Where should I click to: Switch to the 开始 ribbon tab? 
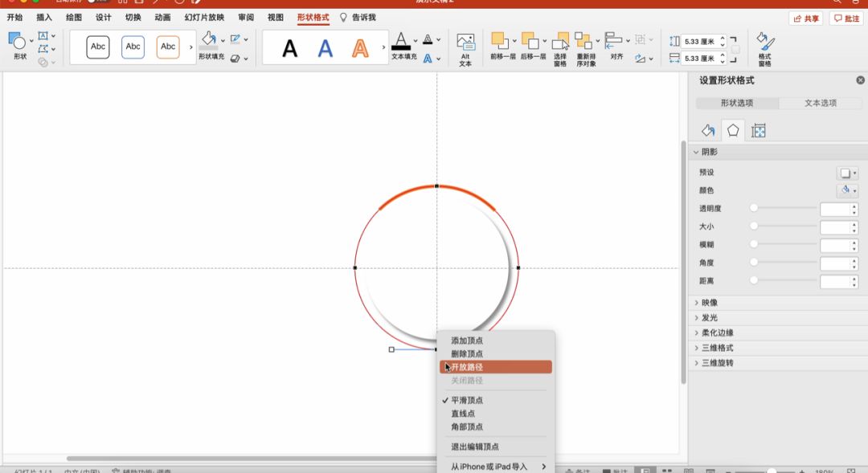(x=15, y=17)
